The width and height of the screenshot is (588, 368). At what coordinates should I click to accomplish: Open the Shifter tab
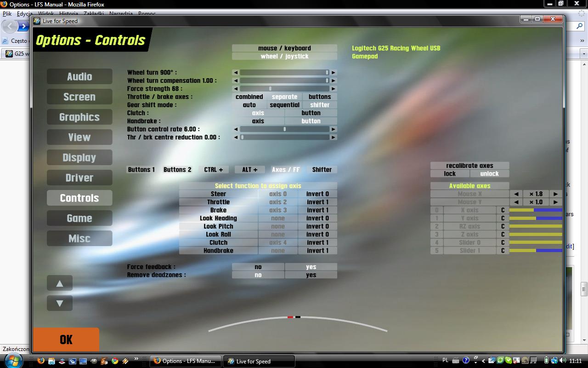(322, 170)
